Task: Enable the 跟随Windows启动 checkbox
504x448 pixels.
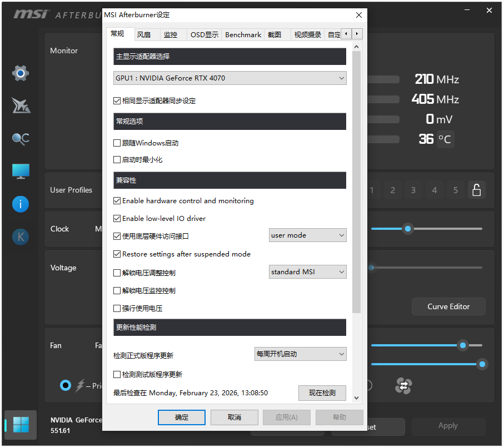Action: tap(116, 143)
